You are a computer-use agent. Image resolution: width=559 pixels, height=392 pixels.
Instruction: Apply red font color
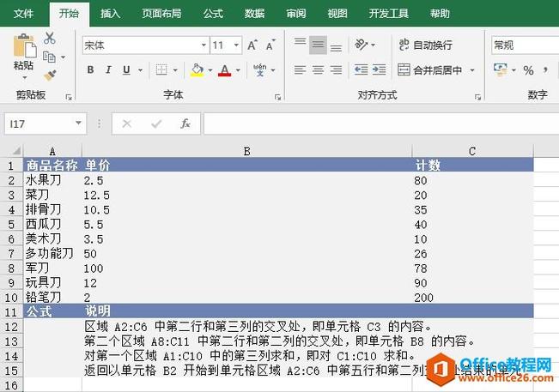point(225,70)
